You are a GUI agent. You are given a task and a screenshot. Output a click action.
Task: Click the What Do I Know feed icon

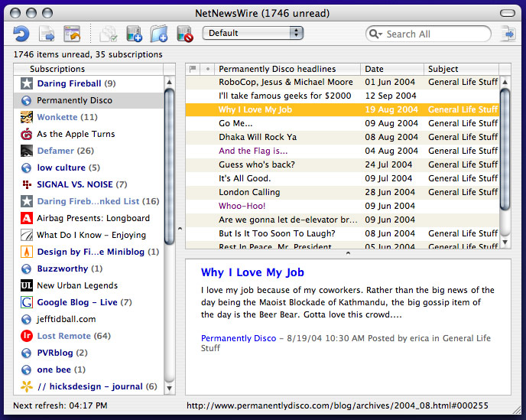pyautogui.click(x=27, y=235)
